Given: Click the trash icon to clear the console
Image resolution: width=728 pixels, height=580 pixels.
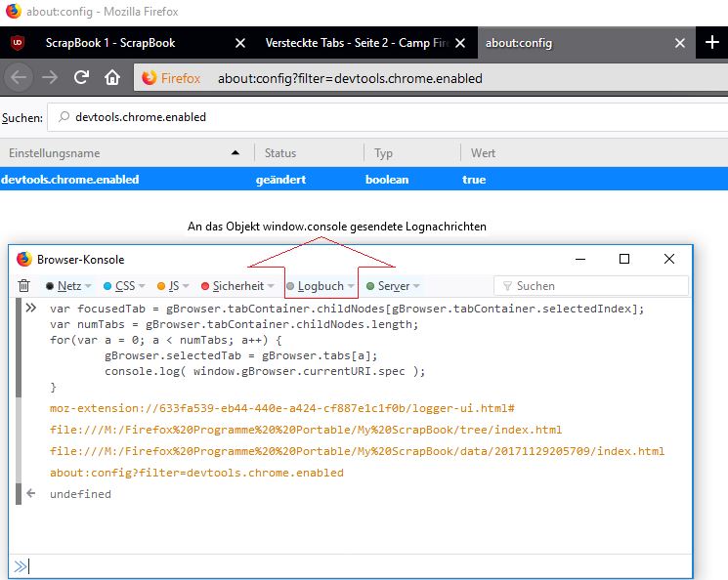Looking at the screenshot, I should pos(24,286).
